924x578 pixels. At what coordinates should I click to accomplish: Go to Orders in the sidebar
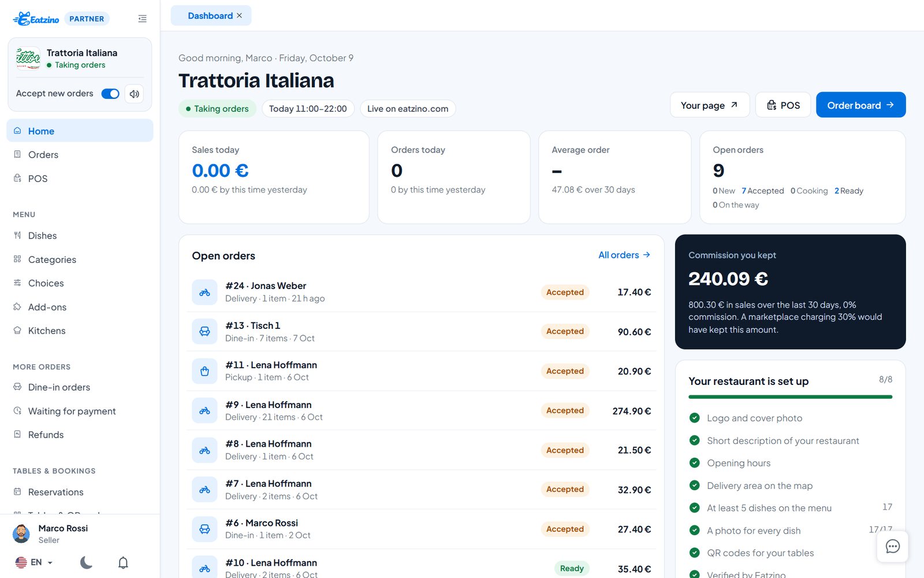point(80,154)
